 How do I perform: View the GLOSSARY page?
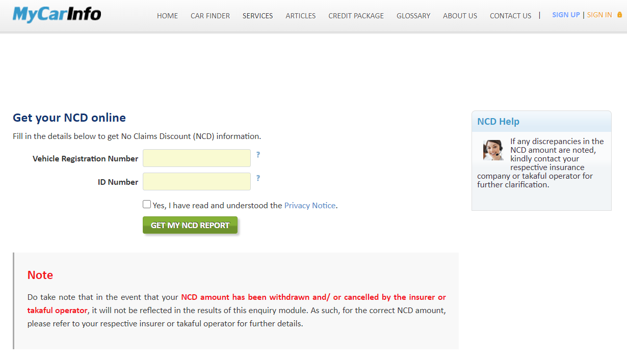pos(413,16)
